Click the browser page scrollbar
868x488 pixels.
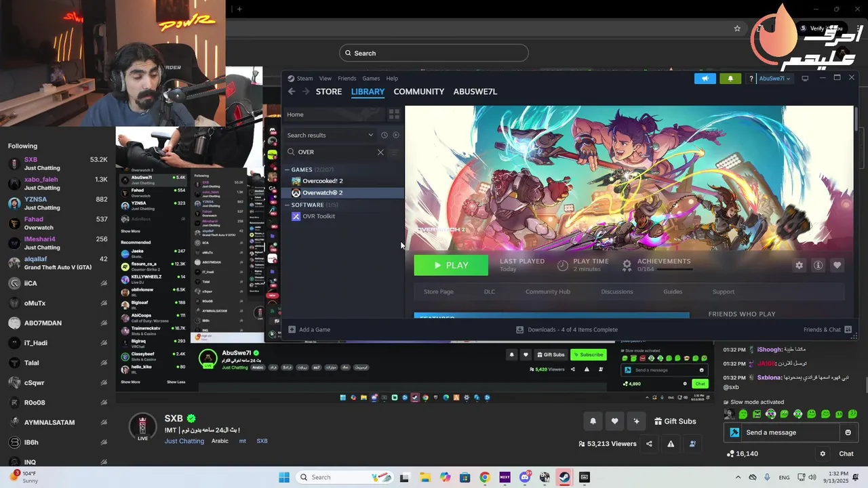click(865, 386)
